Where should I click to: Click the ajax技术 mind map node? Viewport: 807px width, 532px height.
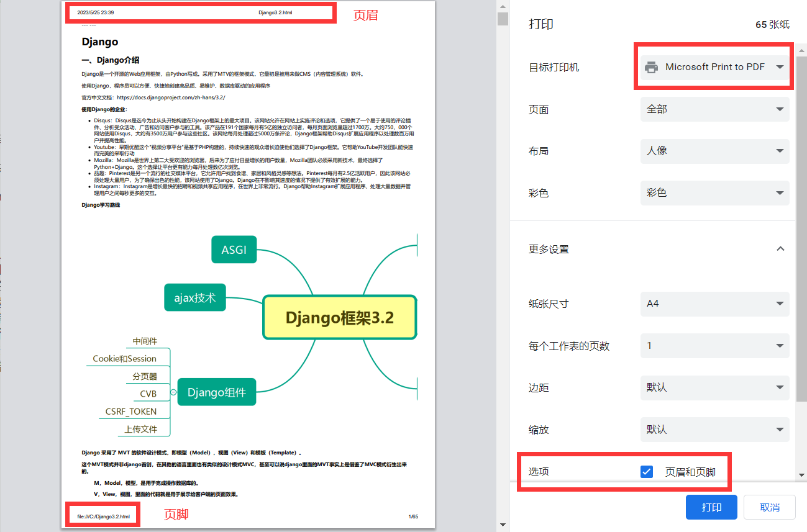(195, 298)
